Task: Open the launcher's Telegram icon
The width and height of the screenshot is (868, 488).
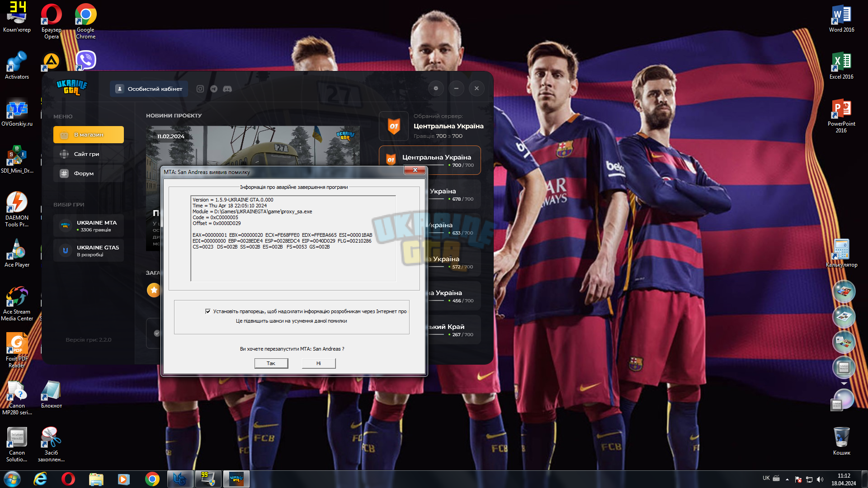Action: (x=214, y=89)
